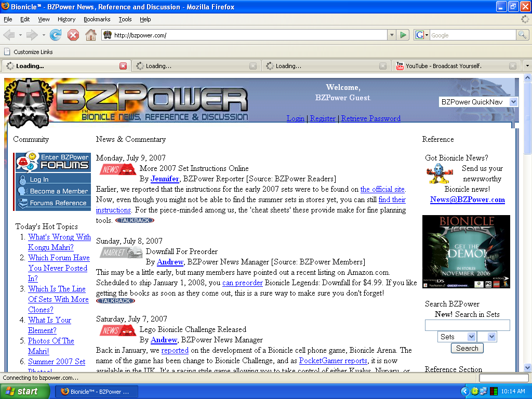The image size is (532, 399).
Task: Click the Become a Member sidebar button
Action: point(53,191)
